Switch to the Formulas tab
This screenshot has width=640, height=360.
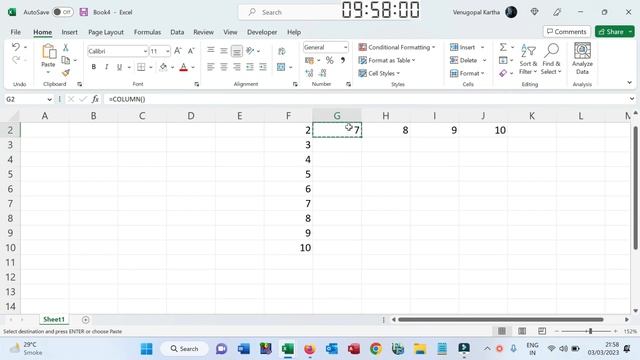[147, 32]
